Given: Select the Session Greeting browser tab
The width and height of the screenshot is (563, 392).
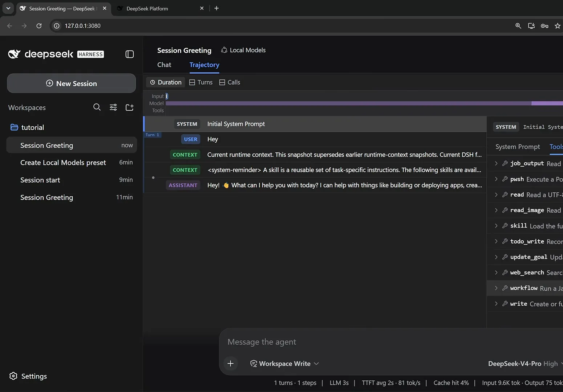Looking at the screenshot, I should 64,8.
